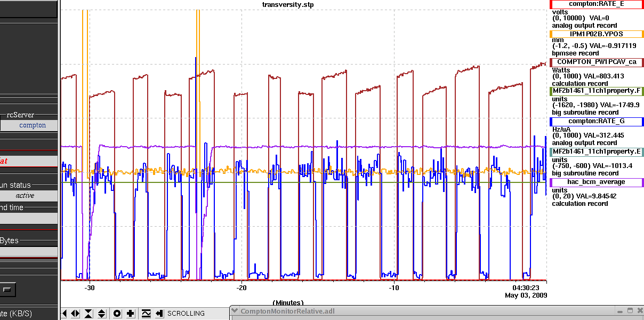644x320 pixels.
Task: Select the COMPTON_PW1PCAV_ca legend entry
Action: [597, 62]
